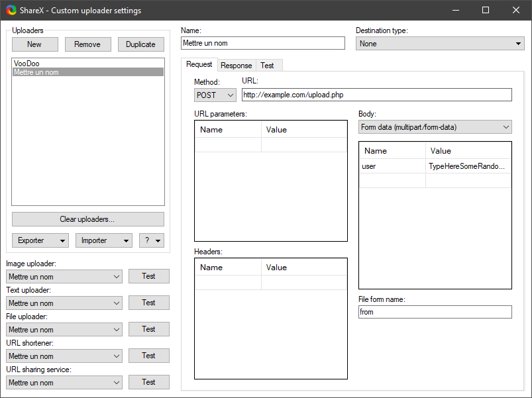532x398 pixels.
Task: Click the File form name field
Action: pyautogui.click(x=435, y=312)
